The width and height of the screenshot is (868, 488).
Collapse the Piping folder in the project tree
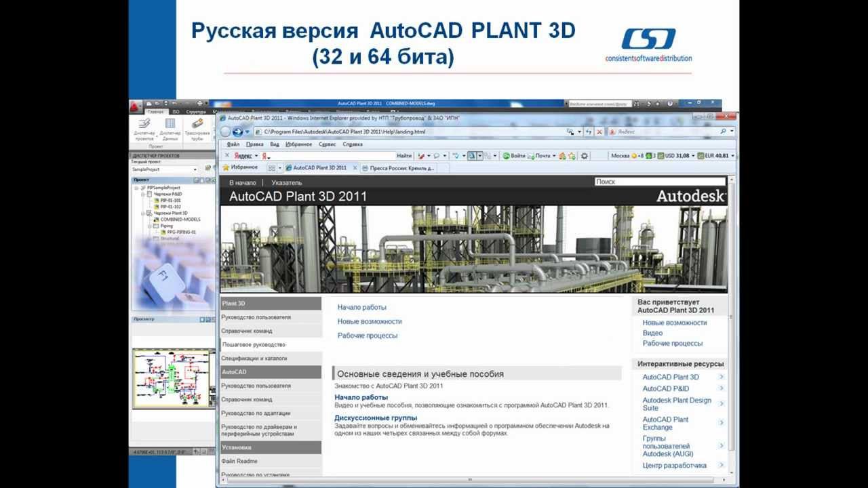point(149,226)
